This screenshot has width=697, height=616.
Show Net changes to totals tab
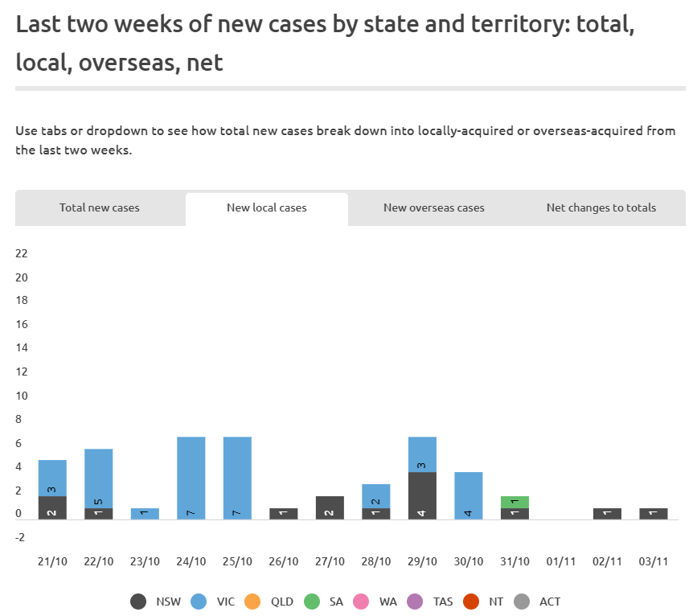[x=601, y=208]
